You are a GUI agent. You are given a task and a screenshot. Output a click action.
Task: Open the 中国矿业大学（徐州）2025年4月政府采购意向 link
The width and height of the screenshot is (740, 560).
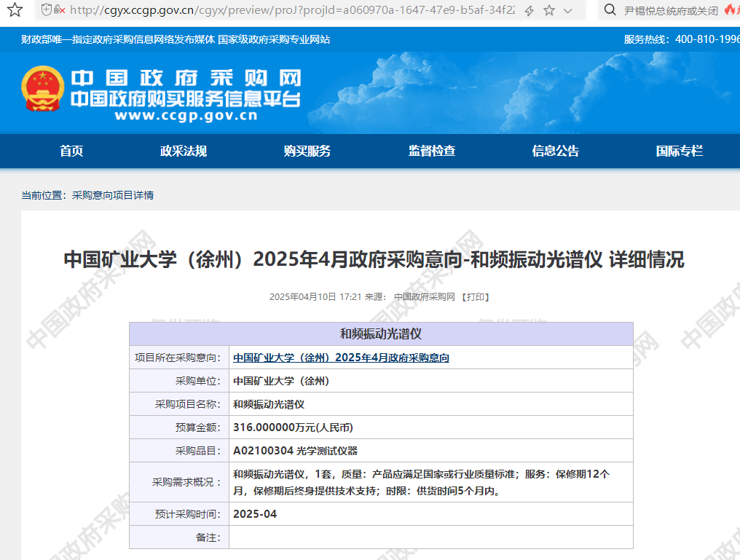[x=341, y=358]
